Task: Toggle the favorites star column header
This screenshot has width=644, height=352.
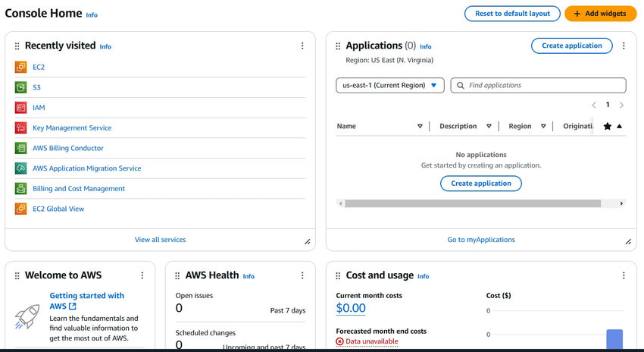Action: pyautogui.click(x=608, y=127)
